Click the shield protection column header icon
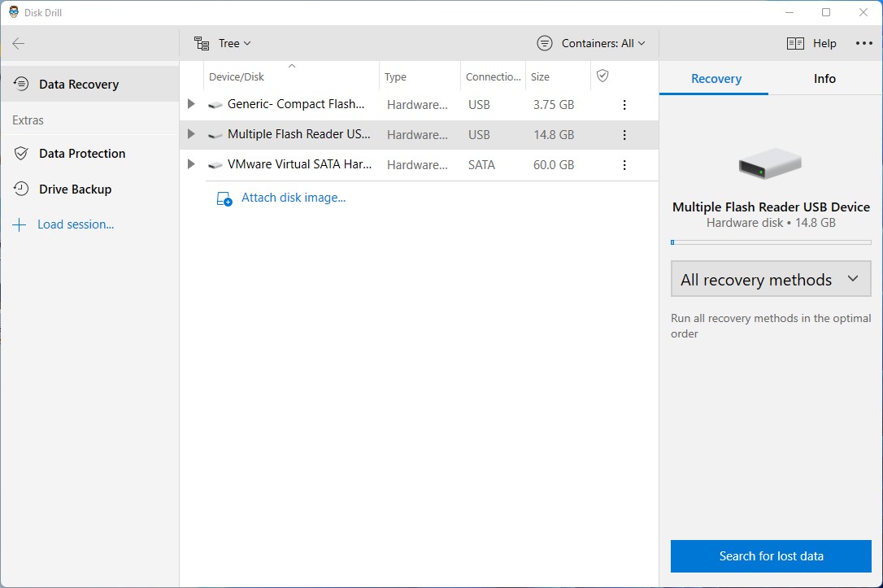 [602, 76]
